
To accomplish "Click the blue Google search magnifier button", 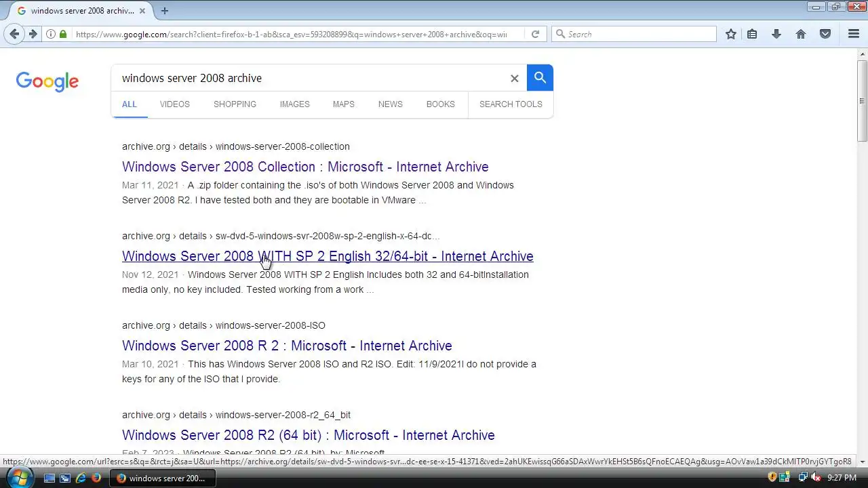I will [x=540, y=78].
